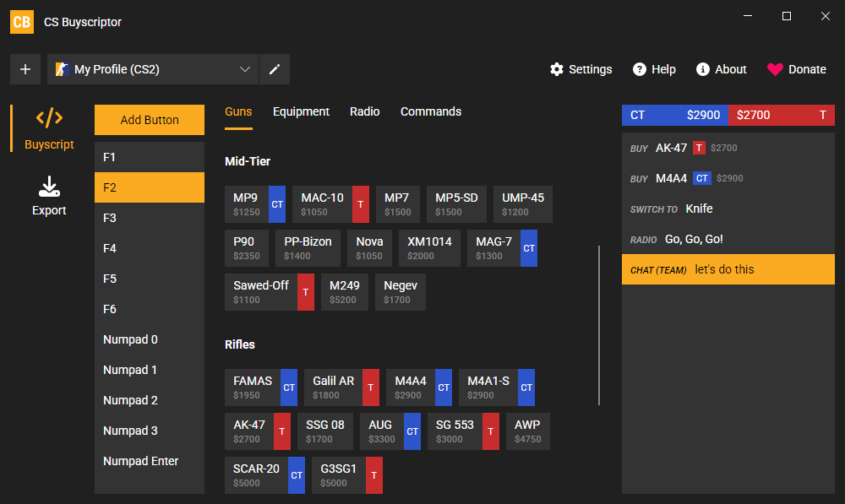
Task: Select the F1 key binding
Action: tap(150, 157)
